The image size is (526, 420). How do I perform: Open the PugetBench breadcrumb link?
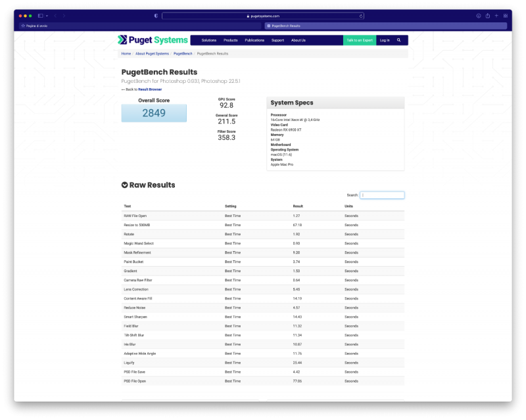[x=183, y=54]
